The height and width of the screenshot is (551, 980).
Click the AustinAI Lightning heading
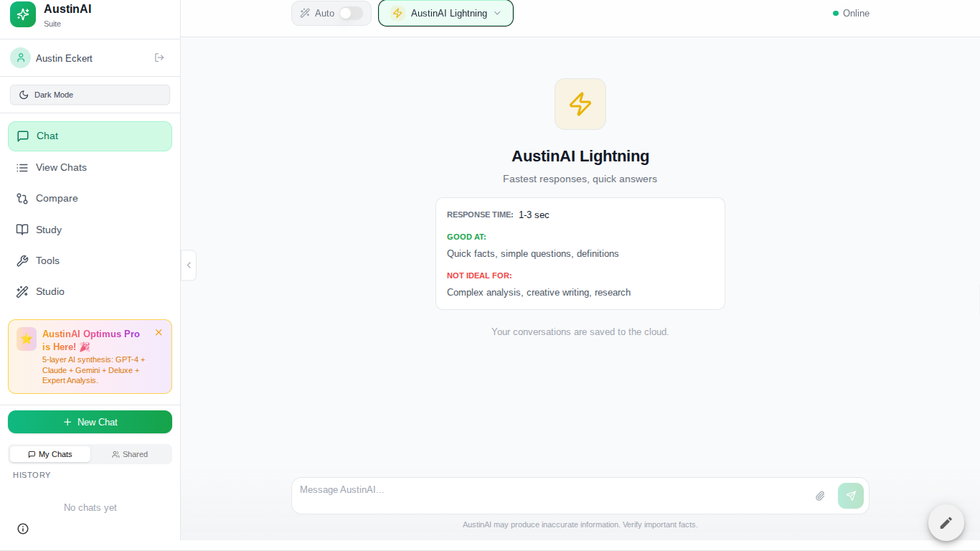pyautogui.click(x=580, y=156)
